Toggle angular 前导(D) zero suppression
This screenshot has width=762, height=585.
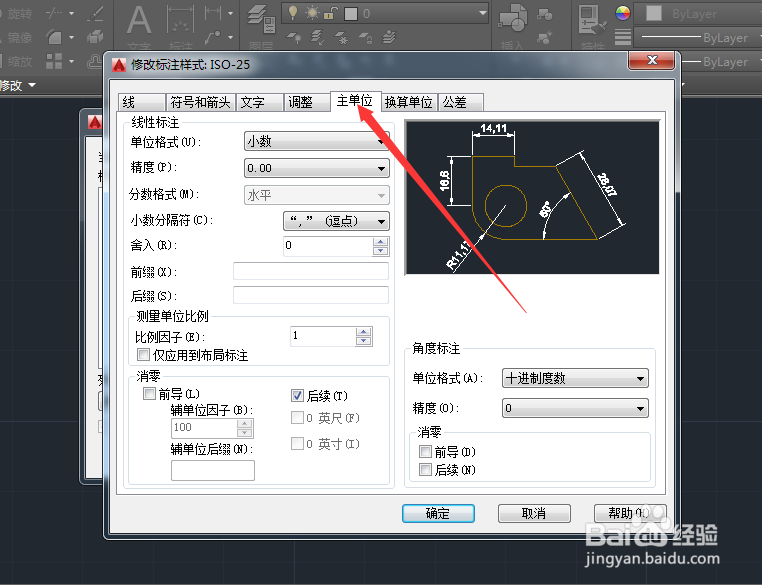pos(425,451)
